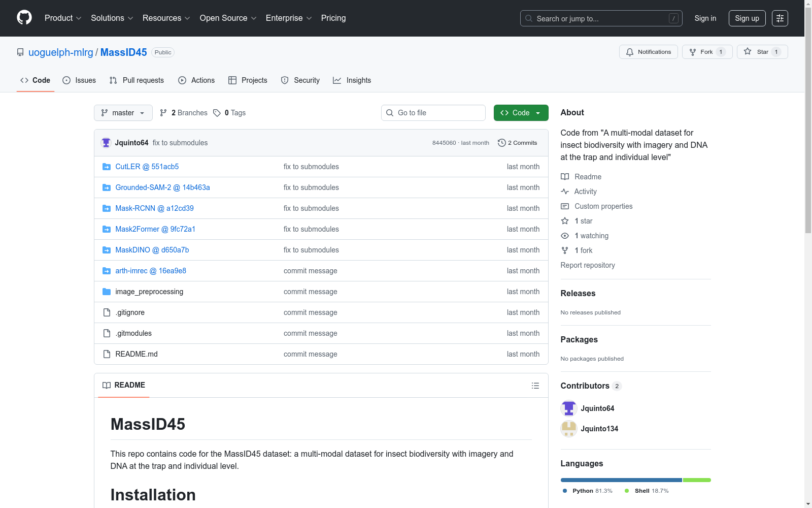This screenshot has width=812, height=508.
Task: Click the Shell language bar segment
Action: [697, 480]
